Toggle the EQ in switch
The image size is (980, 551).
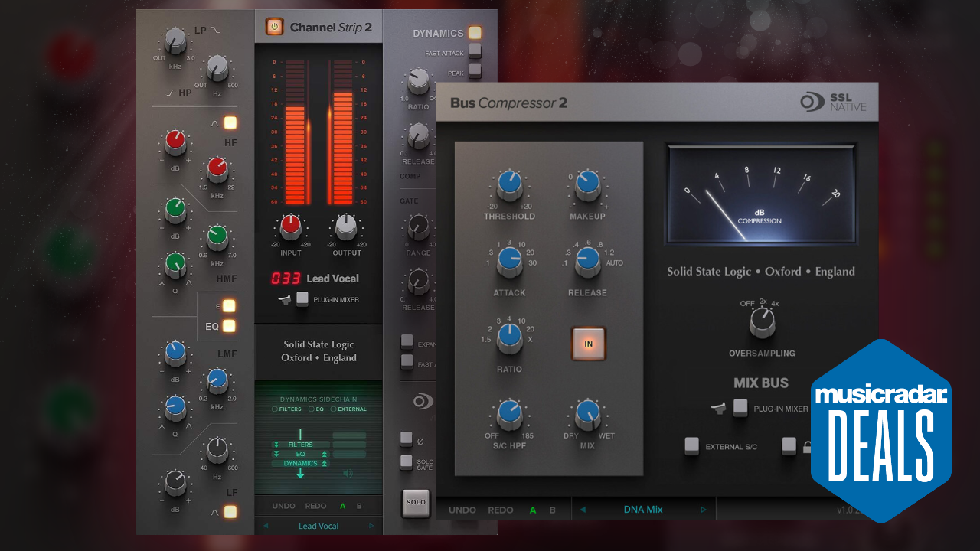click(x=228, y=326)
